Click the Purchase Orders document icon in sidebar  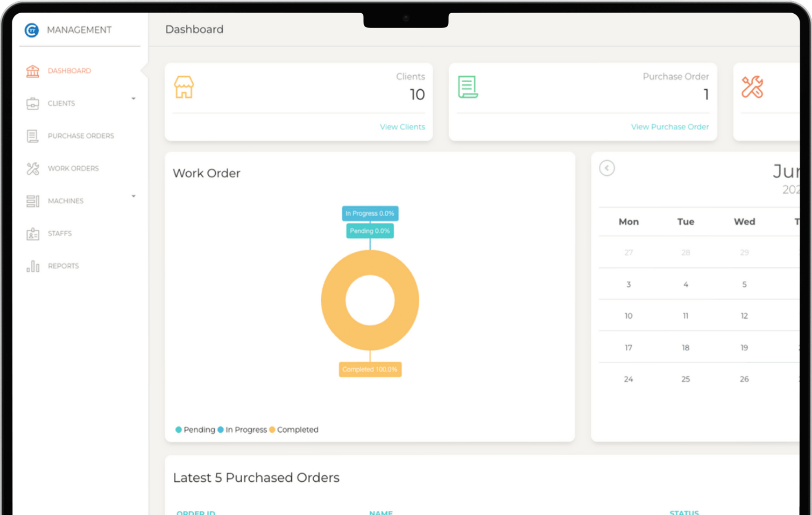pyautogui.click(x=32, y=136)
